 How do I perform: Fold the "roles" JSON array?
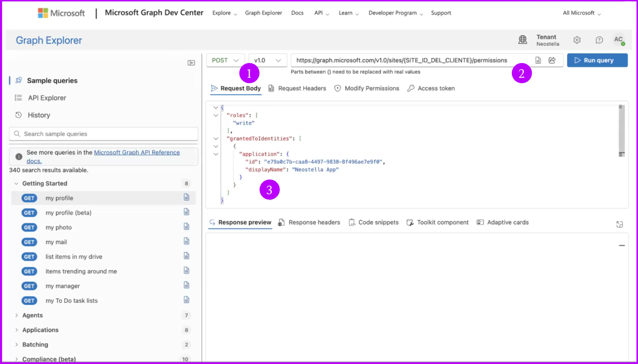[216, 115]
